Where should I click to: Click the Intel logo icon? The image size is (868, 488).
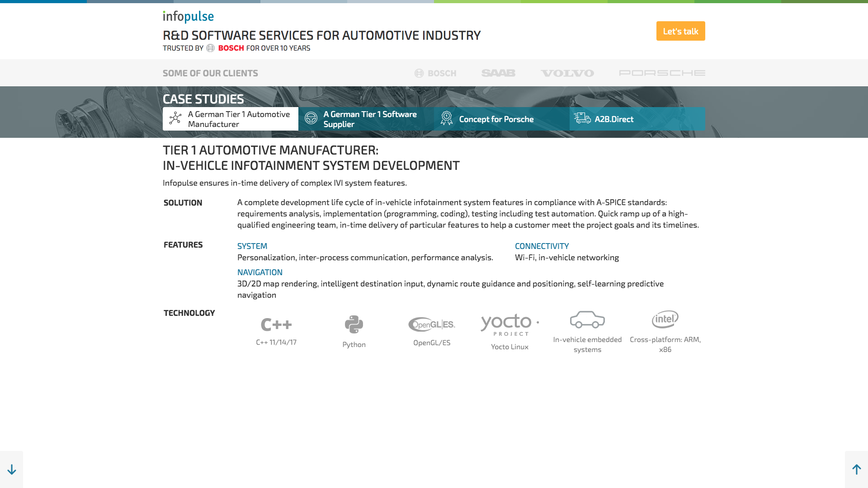click(665, 319)
